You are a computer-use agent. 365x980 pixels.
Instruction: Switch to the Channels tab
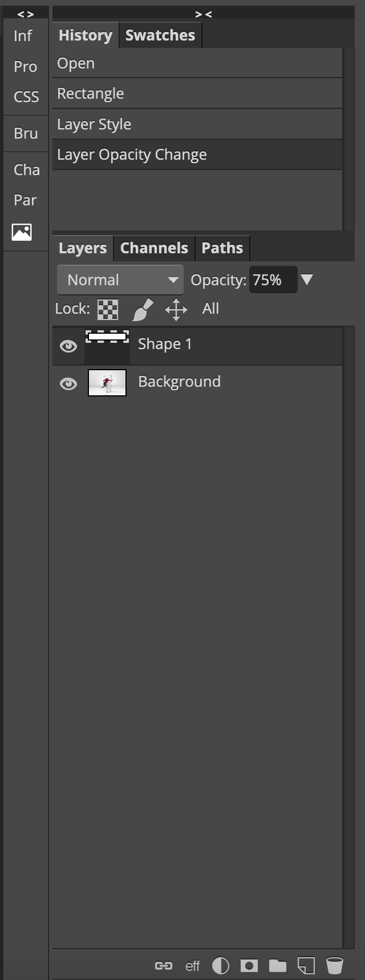(154, 248)
